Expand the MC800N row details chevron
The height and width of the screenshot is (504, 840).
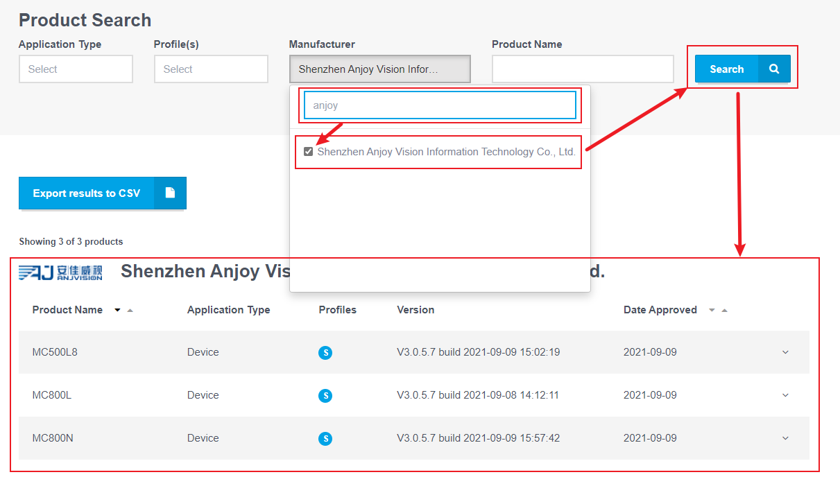[x=785, y=438]
